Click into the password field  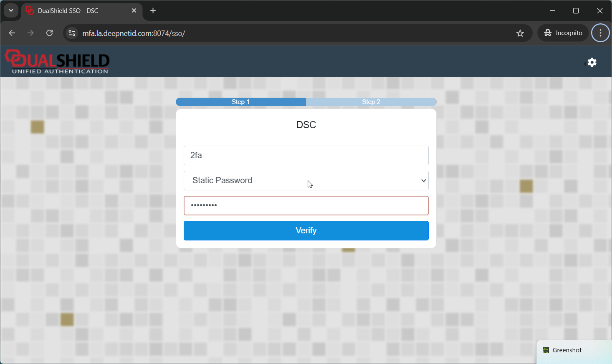(306, 205)
